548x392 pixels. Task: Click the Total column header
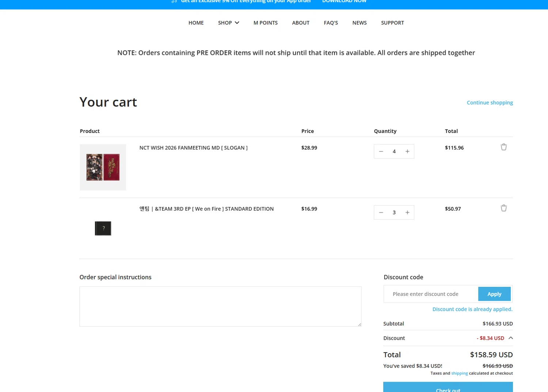451,131
